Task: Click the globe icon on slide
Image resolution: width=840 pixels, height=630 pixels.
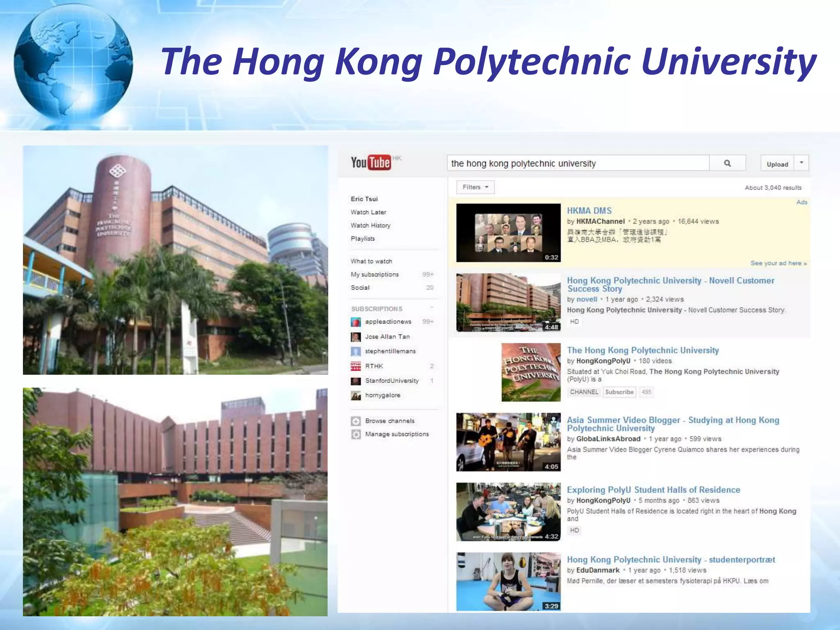Action: 73,62
